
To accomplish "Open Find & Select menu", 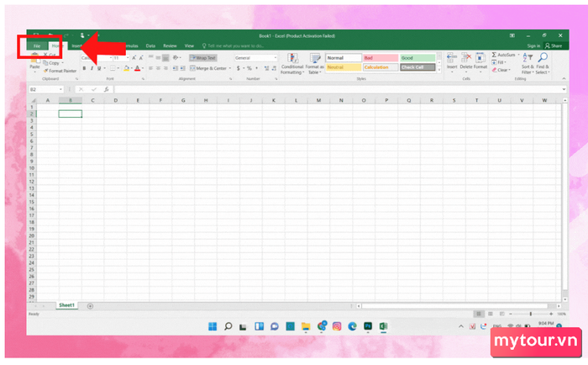I will click(x=543, y=63).
